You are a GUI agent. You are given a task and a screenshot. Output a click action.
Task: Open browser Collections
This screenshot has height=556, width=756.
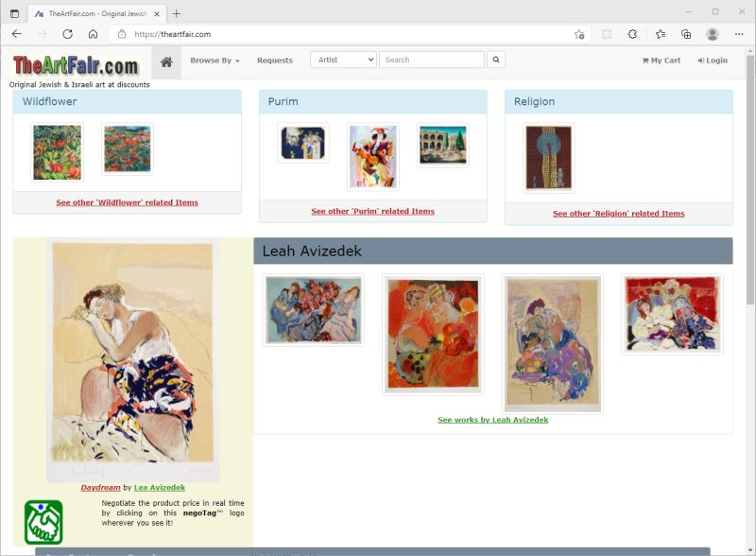tap(686, 34)
